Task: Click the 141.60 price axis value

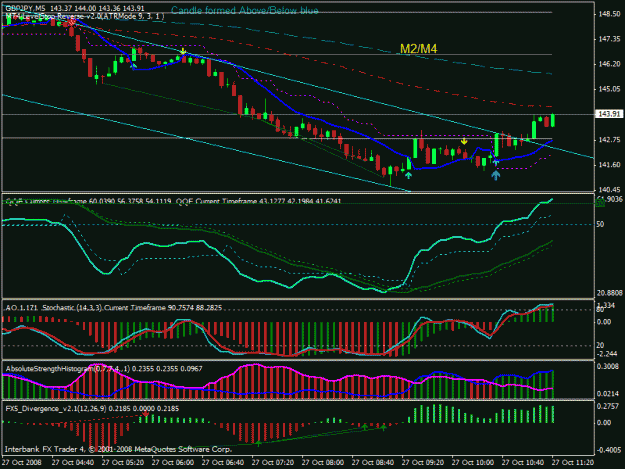Action: 609,165
